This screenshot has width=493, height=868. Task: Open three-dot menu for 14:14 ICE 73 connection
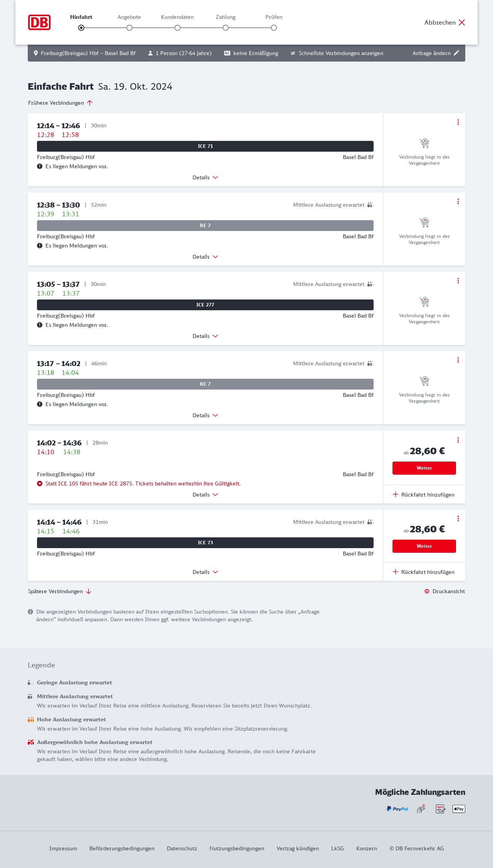tap(458, 518)
